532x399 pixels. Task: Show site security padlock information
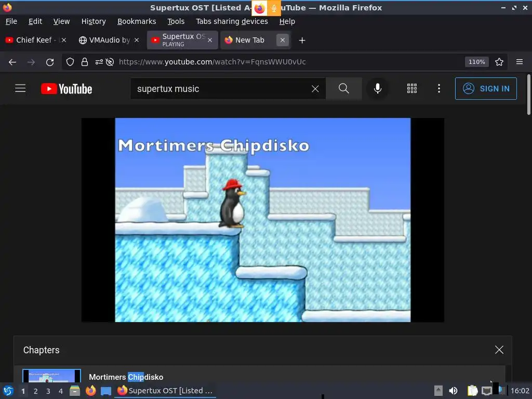pos(85,62)
